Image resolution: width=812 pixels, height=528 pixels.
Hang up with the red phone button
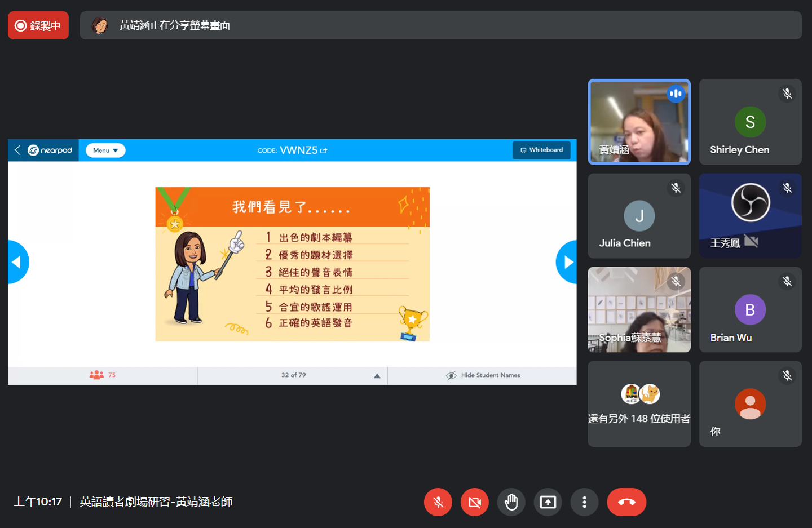[x=626, y=502]
